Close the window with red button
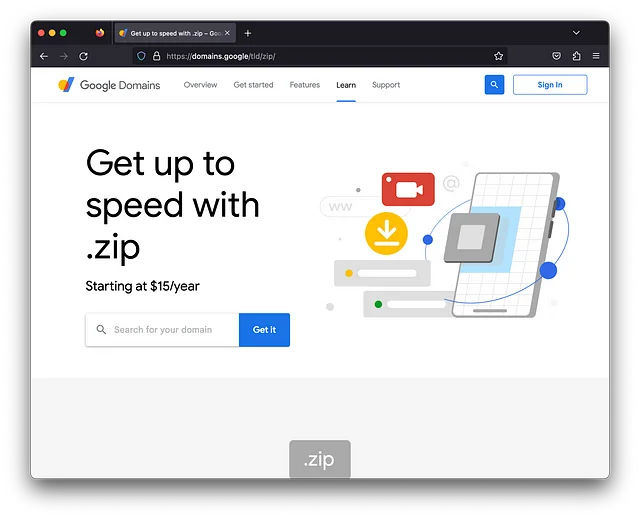This screenshot has width=640, height=519. pyautogui.click(x=41, y=33)
